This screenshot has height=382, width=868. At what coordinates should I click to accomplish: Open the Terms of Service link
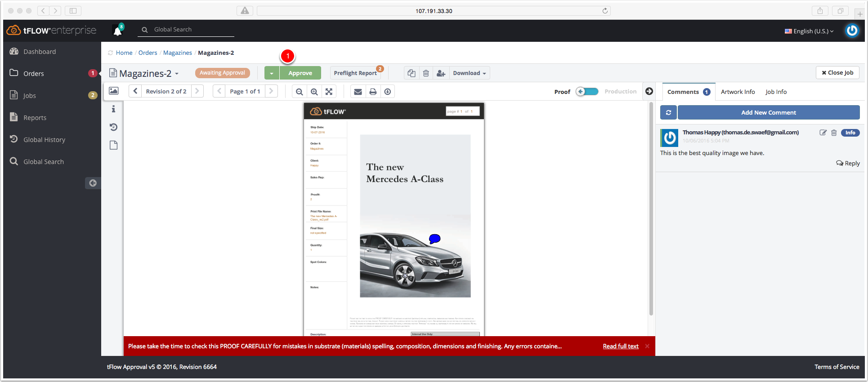[837, 367]
